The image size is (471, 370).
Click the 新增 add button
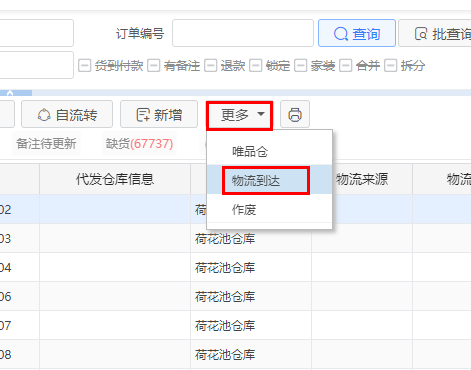click(159, 115)
